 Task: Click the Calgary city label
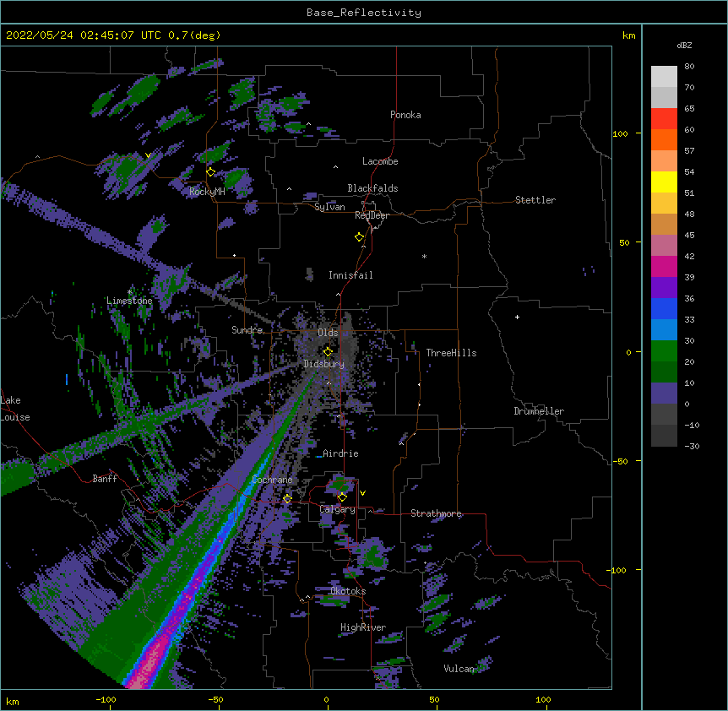(x=338, y=509)
